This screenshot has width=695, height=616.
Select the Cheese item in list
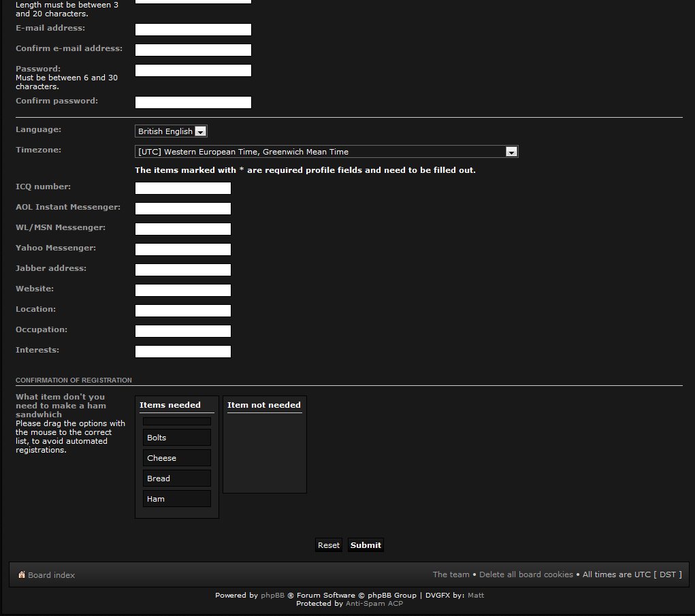tap(177, 458)
